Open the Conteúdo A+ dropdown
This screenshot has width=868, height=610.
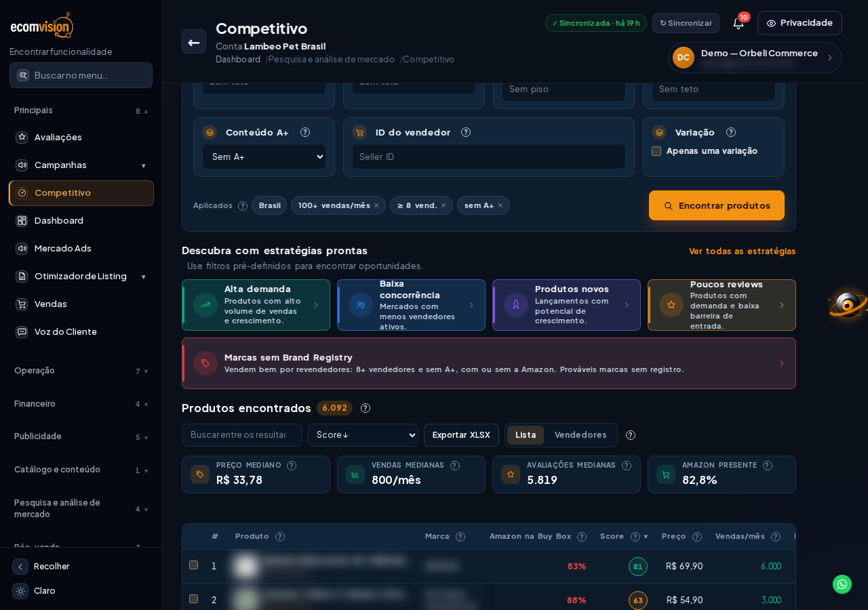pos(264,157)
